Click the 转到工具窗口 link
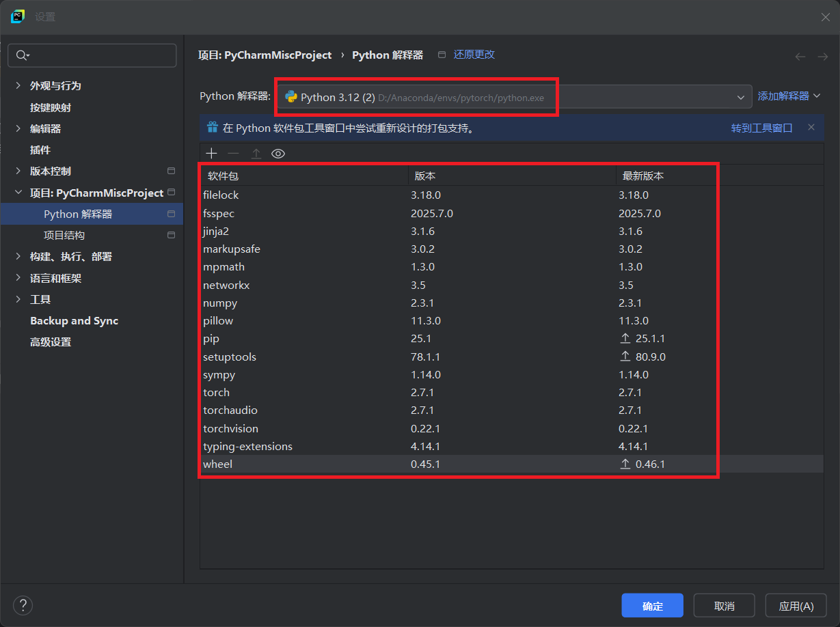The image size is (840, 627). point(761,127)
